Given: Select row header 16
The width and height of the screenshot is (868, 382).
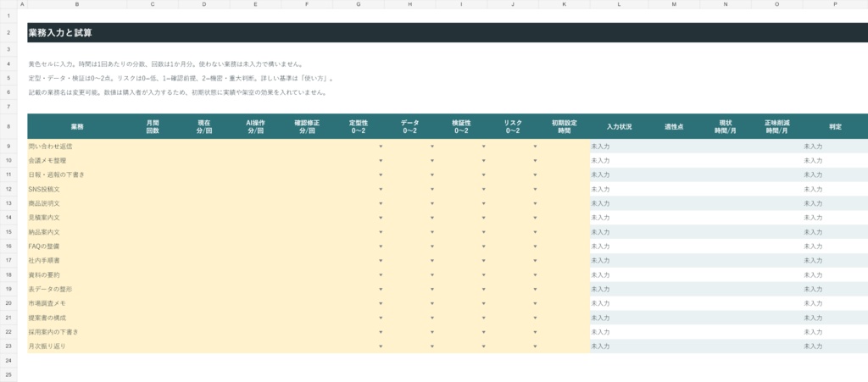Looking at the screenshot, I should [x=8, y=246].
